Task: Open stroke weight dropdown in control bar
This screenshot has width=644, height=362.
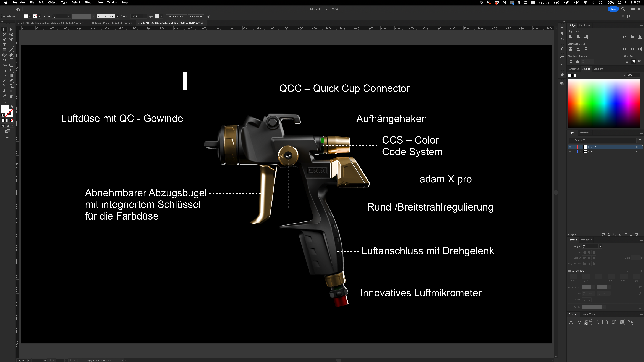Action: tap(69, 16)
